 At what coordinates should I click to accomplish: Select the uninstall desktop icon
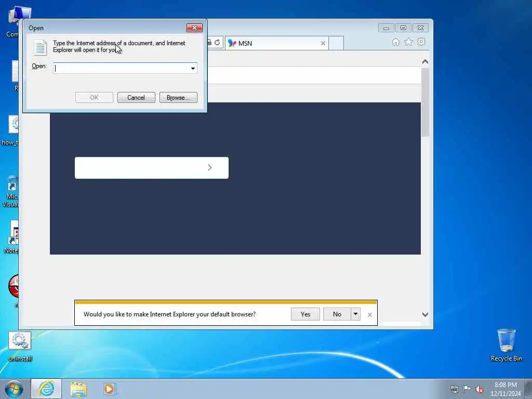click(20, 346)
